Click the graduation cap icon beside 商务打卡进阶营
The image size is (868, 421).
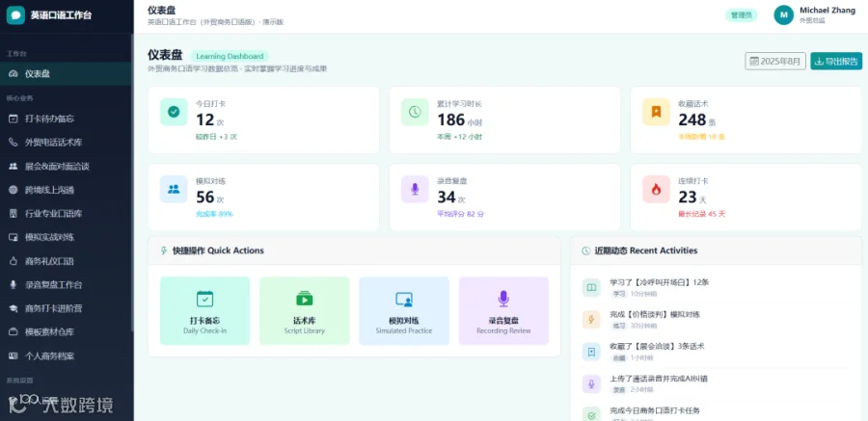click(x=14, y=308)
